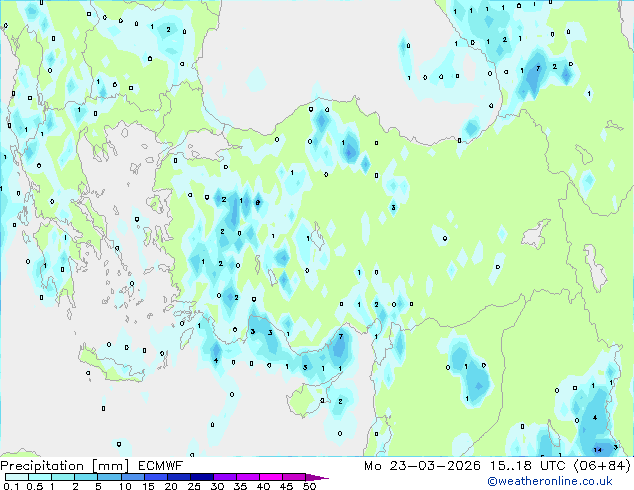Click the legend swatch between 2 and 5
This screenshot has width=634, height=490.
[x=86, y=477]
